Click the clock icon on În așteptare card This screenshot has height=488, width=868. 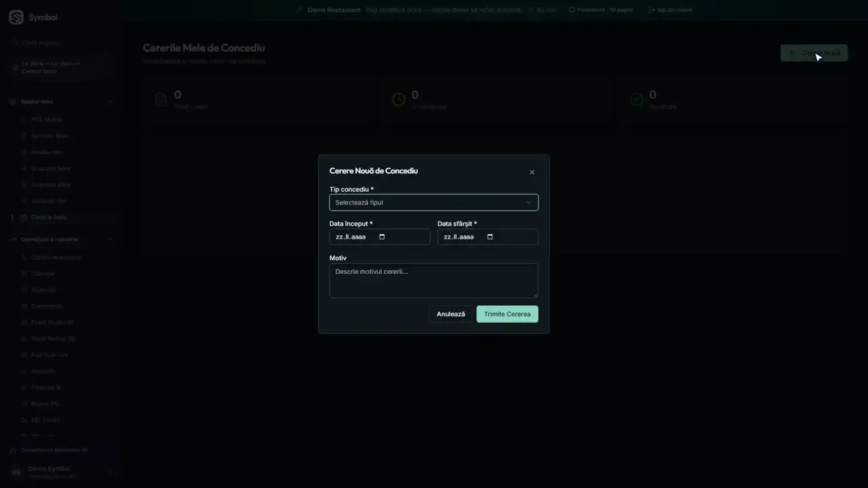pos(399,100)
